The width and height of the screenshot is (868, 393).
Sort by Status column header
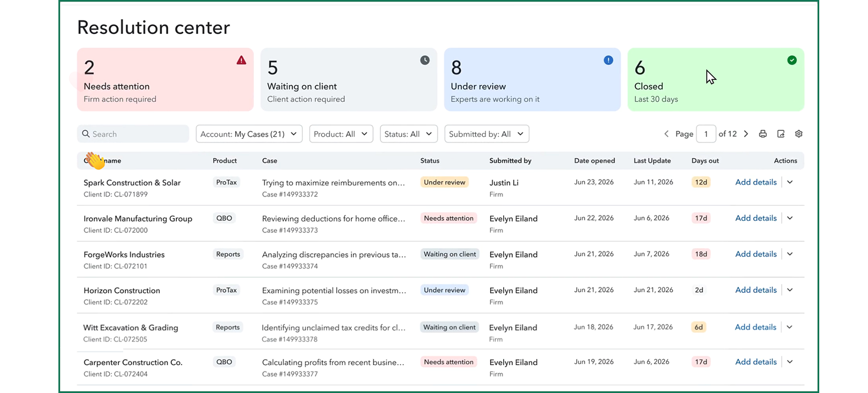(430, 161)
